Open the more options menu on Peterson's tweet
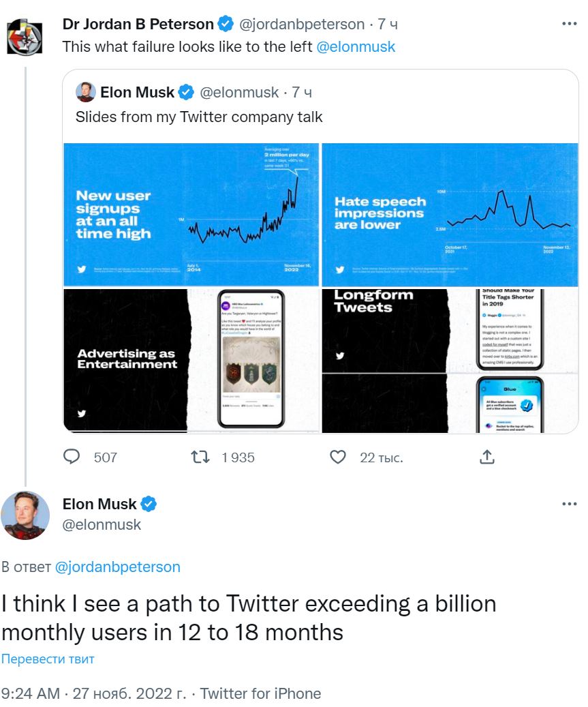 569,24
